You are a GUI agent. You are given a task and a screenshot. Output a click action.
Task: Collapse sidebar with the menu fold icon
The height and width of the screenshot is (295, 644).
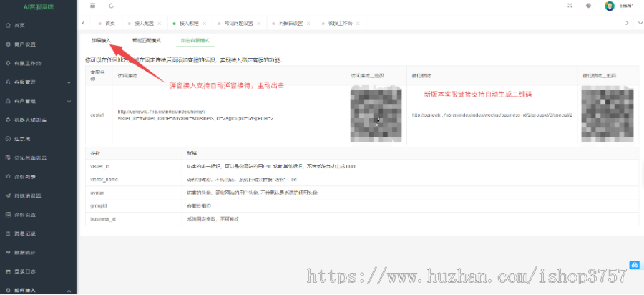(93, 6)
